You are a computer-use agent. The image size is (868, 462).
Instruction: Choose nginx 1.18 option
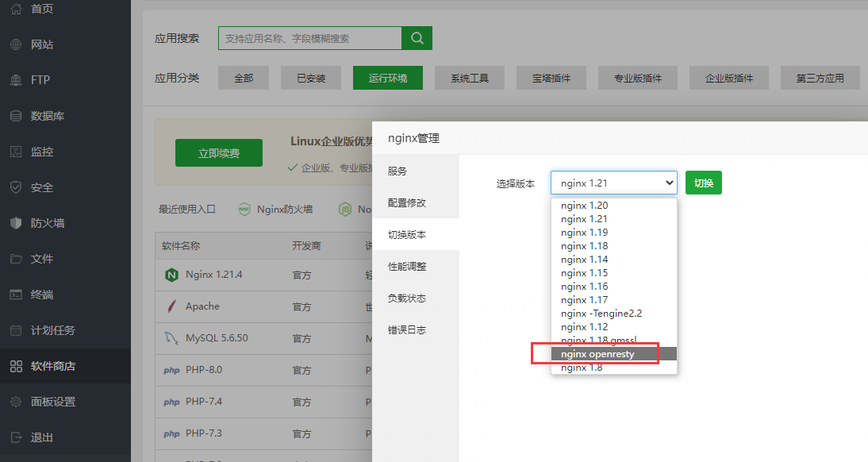click(614, 246)
